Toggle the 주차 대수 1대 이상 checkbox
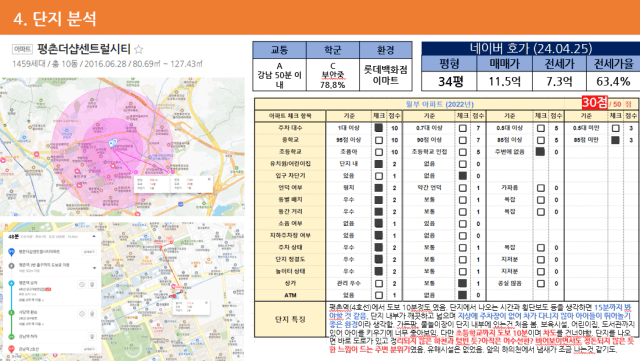 [x=379, y=128]
